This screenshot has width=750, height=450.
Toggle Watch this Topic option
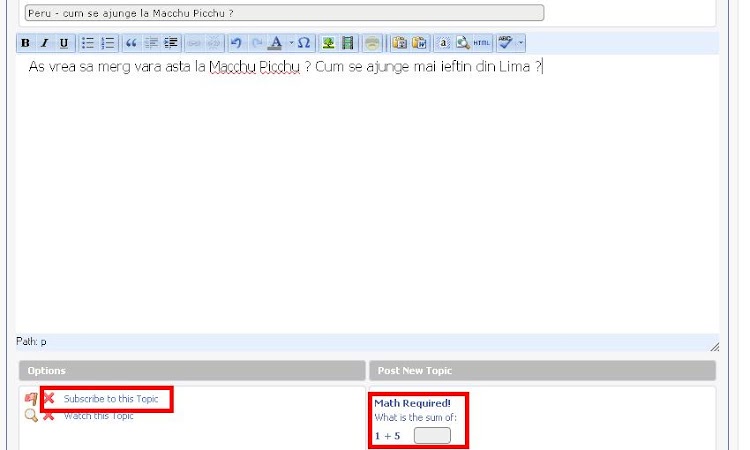tap(99, 416)
